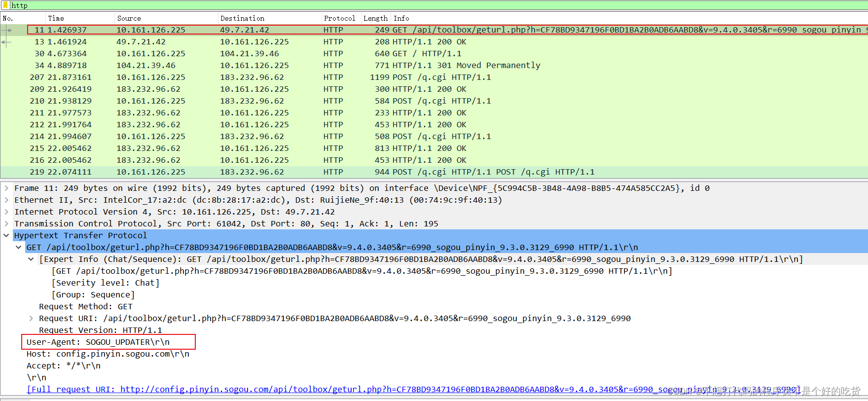Click the 'http' display filter field

pos(439,5)
